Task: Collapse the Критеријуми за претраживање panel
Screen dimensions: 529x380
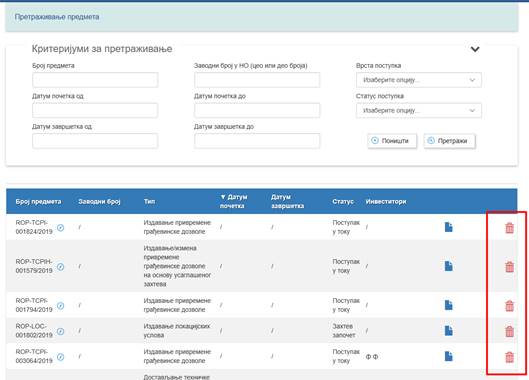Action: tap(475, 49)
